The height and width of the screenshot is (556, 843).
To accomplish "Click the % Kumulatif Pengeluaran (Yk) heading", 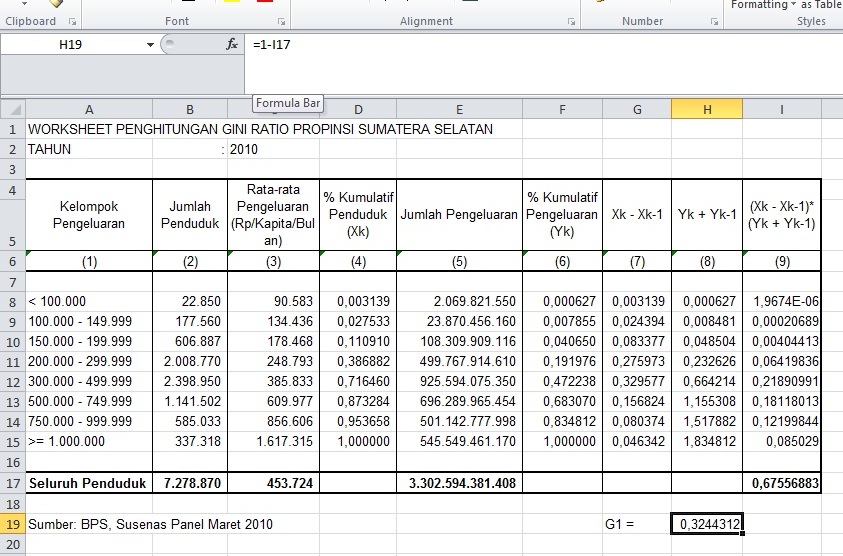I will click(562, 215).
